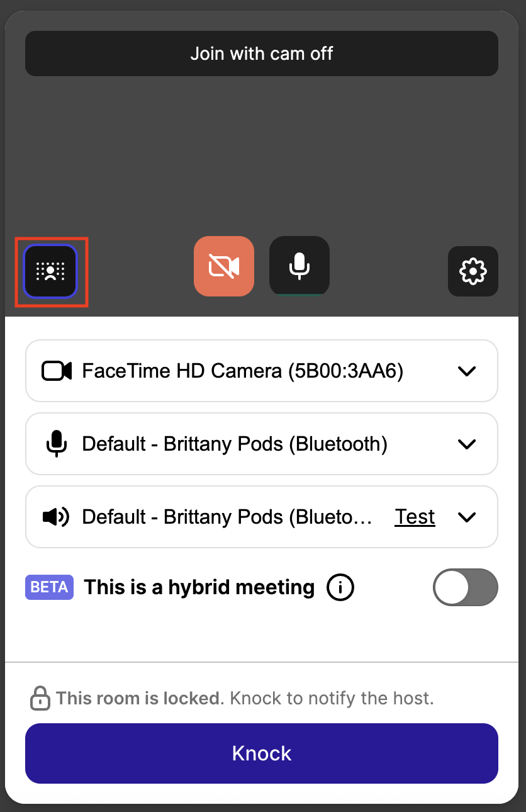The width and height of the screenshot is (526, 812).
Task: Open the background effects button
Action: coord(50,271)
